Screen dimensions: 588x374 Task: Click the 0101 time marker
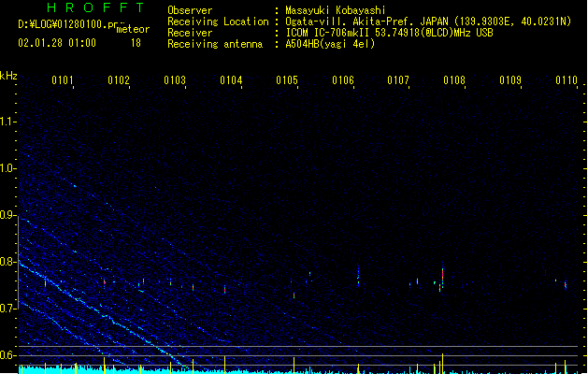pyautogui.click(x=63, y=80)
